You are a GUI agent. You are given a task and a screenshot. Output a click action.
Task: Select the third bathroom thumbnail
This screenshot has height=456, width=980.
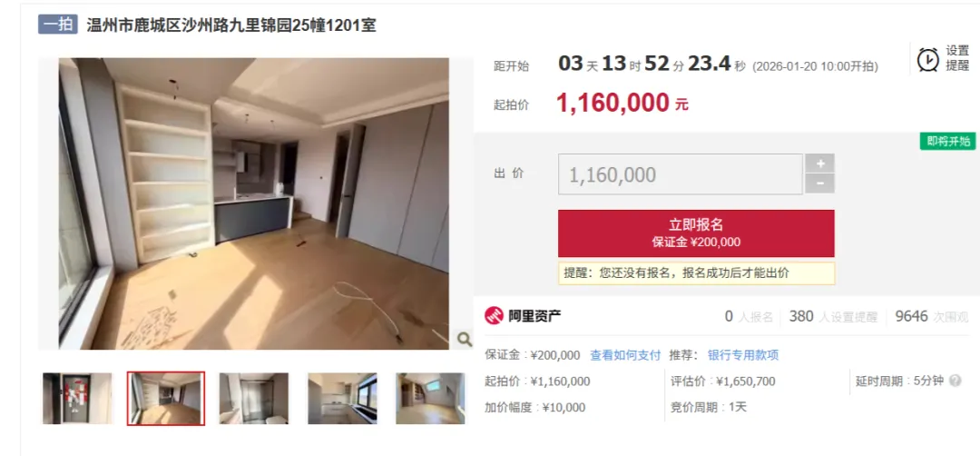pyautogui.click(x=254, y=399)
